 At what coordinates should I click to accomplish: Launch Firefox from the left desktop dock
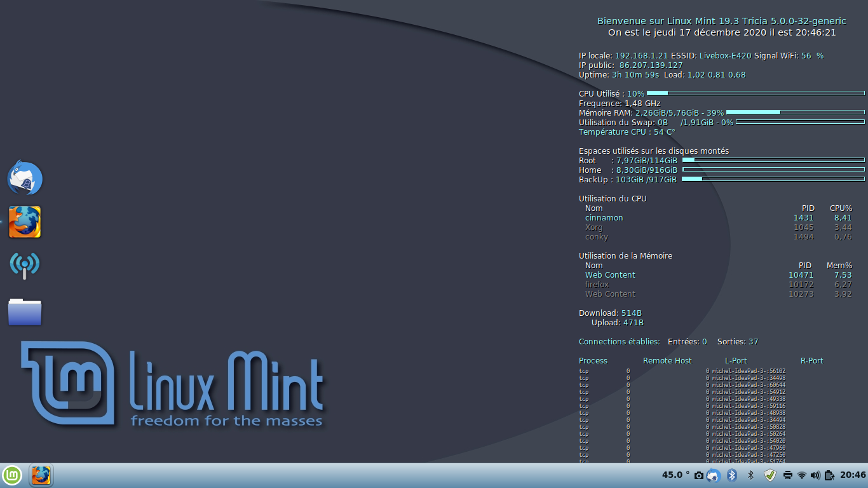click(25, 222)
